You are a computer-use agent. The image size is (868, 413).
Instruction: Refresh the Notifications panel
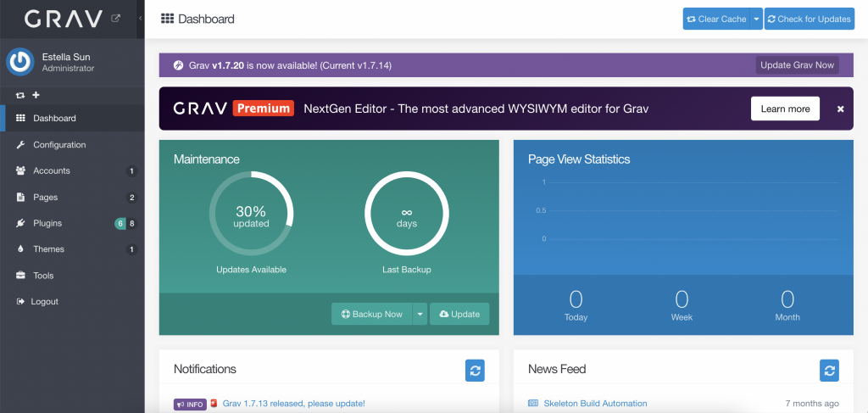475,371
